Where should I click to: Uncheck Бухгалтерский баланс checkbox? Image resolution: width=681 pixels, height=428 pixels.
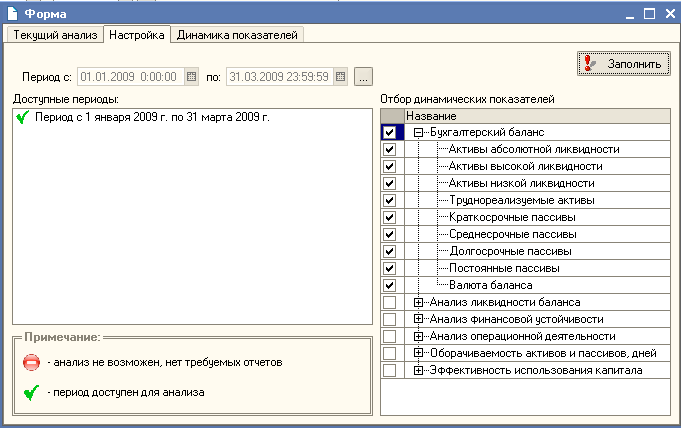tap(390, 132)
